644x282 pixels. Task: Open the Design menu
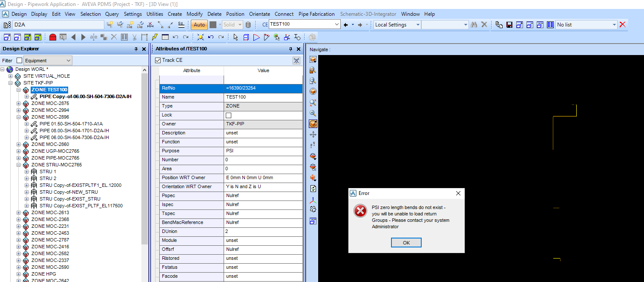click(x=19, y=14)
